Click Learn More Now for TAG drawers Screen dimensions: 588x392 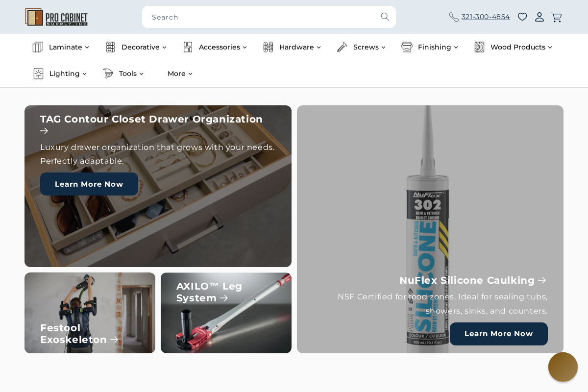tap(89, 184)
